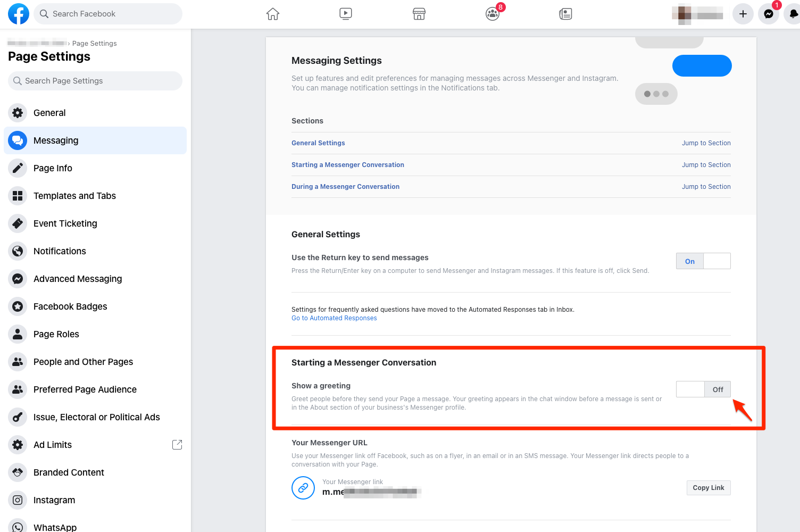Toggle Return key to send messages
Image resolution: width=800 pixels, height=532 pixels.
tap(703, 261)
